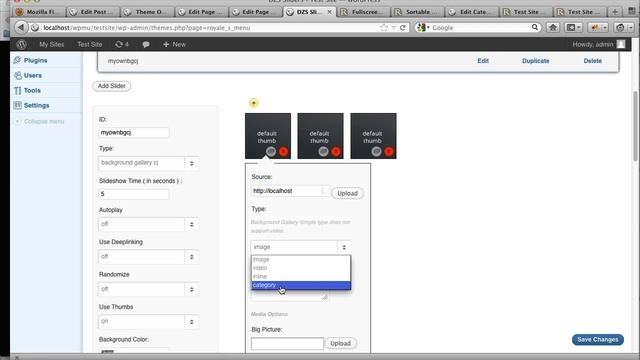Click Delete link for myownbgcj slider
The height and width of the screenshot is (360, 640).
point(592,61)
